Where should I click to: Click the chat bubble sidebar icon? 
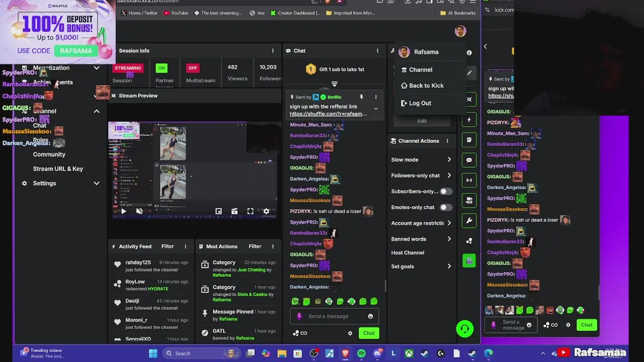click(469, 160)
